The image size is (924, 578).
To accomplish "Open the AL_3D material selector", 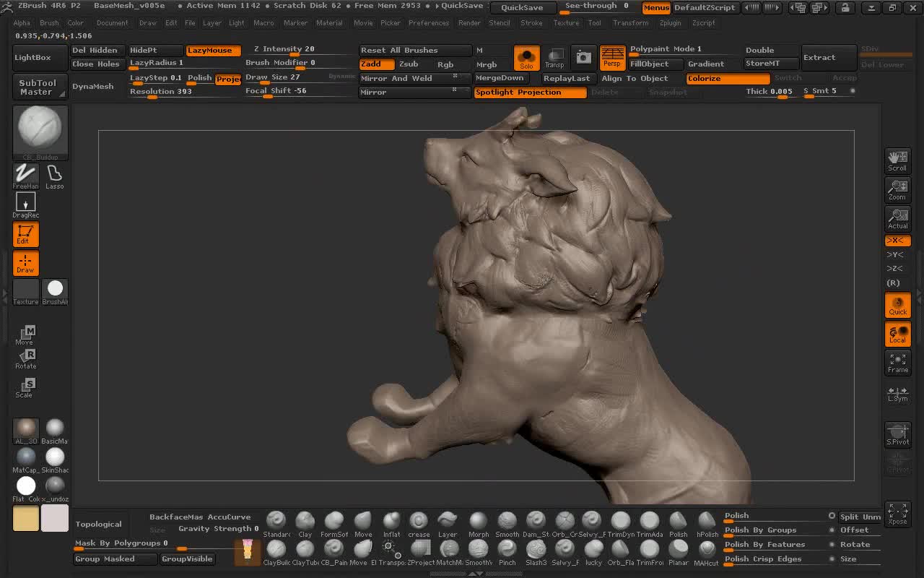I will [x=26, y=431].
